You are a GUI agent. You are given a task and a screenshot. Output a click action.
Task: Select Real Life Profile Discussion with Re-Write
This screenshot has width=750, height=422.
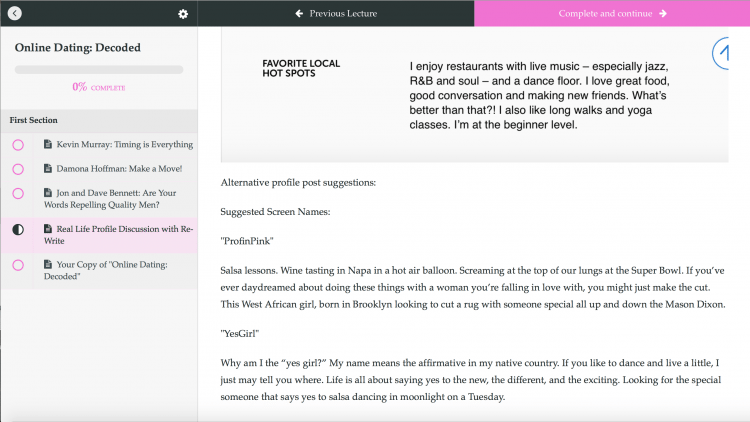119,234
